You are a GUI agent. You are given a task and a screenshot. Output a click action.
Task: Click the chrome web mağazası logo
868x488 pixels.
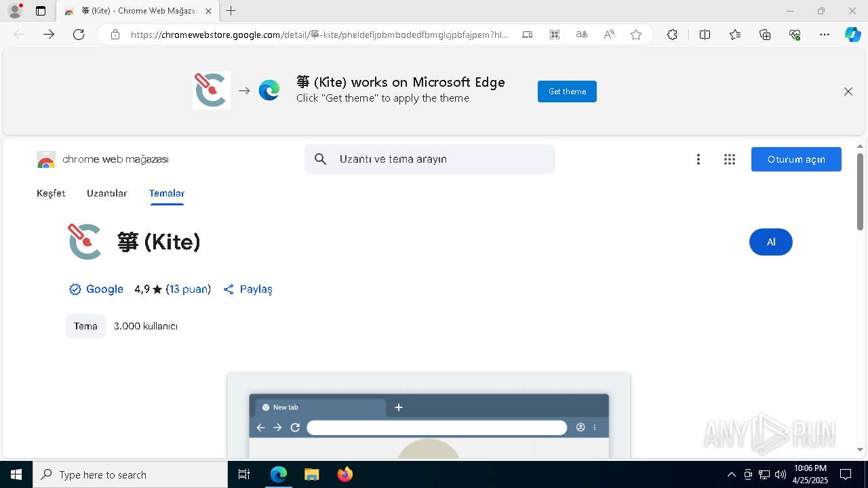click(x=102, y=160)
